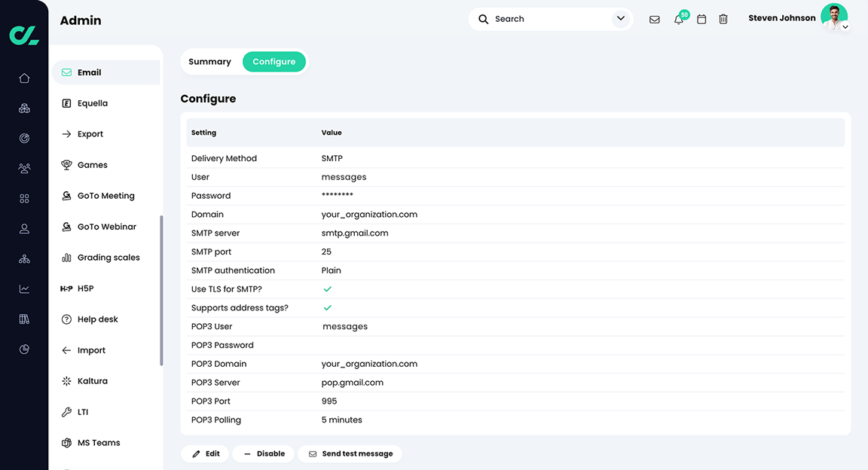Open the analytics chart icon in the sidebar
868x470 pixels.
pyautogui.click(x=23, y=288)
